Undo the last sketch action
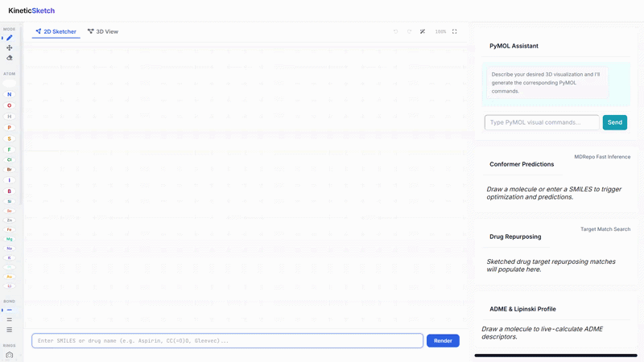644x362 pixels. (x=395, y=31)
